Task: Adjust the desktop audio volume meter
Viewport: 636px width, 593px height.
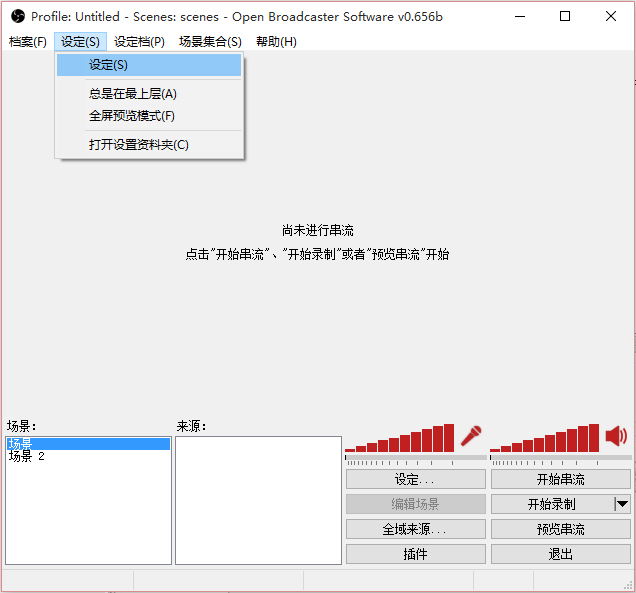Action: click(544, 438)
